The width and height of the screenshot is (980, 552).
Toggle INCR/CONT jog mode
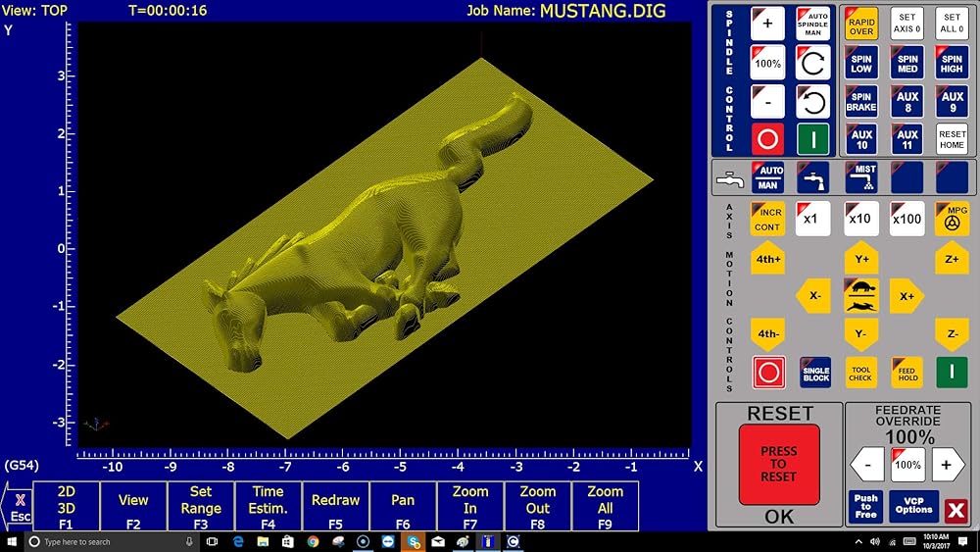pos(767,219)
